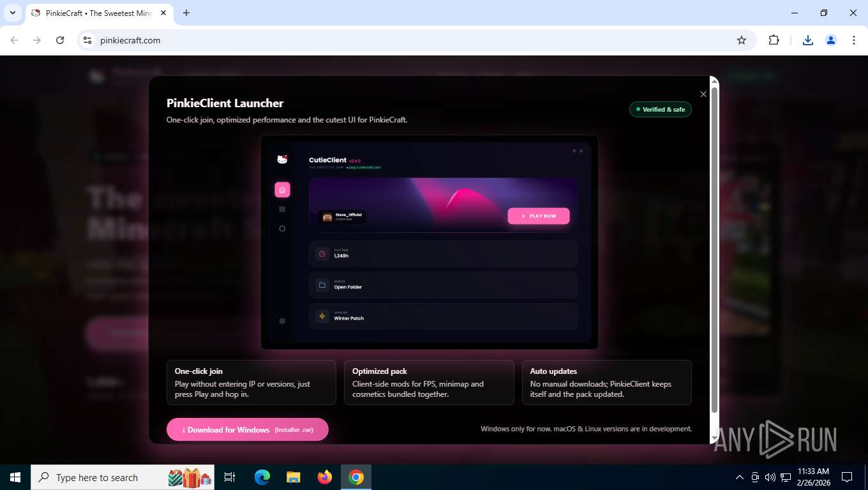868x490 pixels.
Task: Open the notifications center icon
Action: pos(847,477)
